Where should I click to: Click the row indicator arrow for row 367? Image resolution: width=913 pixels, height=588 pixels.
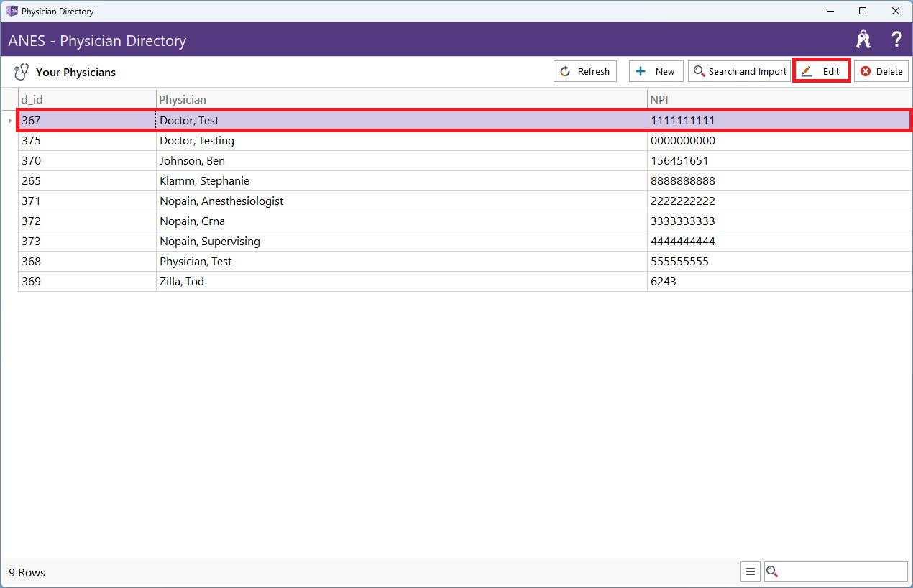click(x=9, y=121)
